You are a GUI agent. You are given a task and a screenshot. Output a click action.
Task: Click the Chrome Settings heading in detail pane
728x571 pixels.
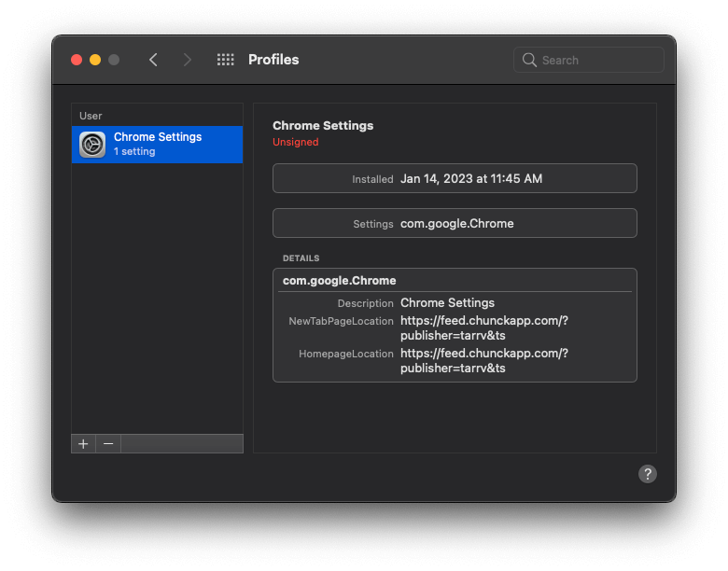click(323, 125)
